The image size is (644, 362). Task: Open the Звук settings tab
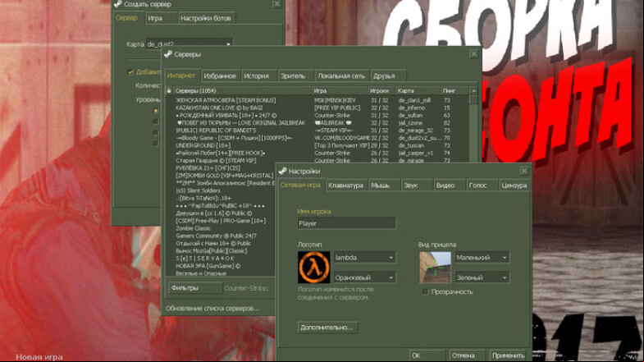[417, 186]
